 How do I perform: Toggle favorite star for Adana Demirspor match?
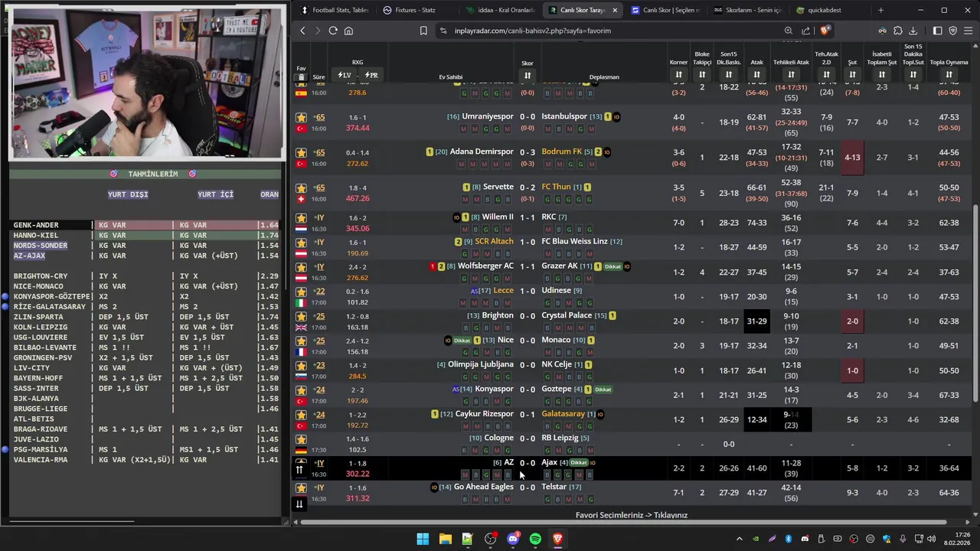point(301,152)
